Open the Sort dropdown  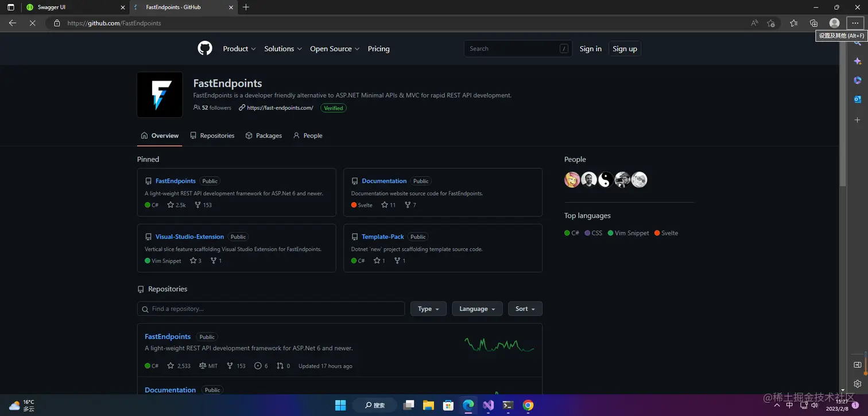tap(525, 309)
